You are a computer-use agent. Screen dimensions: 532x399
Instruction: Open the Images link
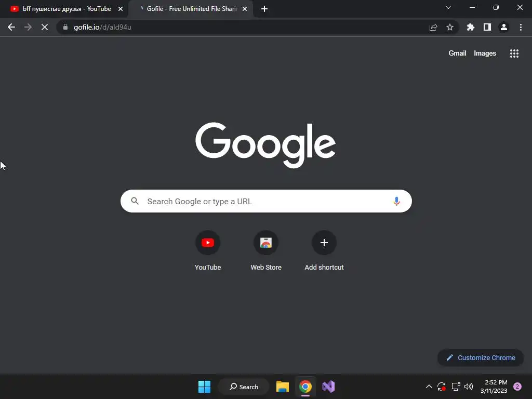485,54
